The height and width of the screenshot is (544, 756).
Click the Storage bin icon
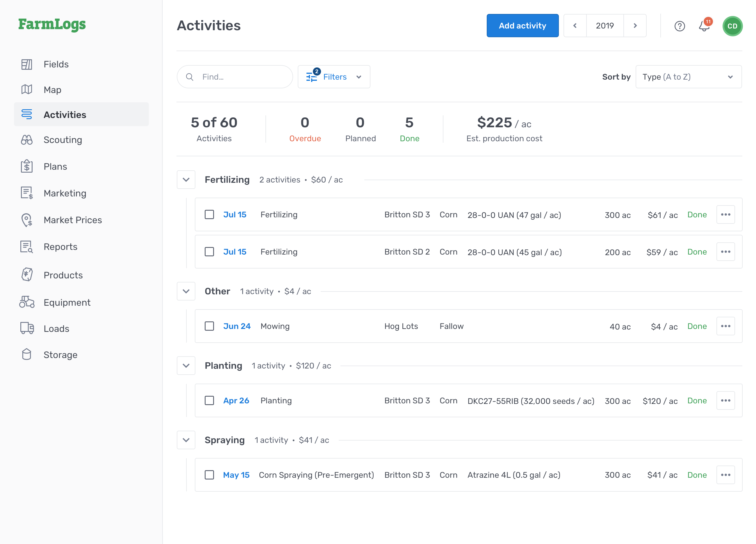point(27,355)
